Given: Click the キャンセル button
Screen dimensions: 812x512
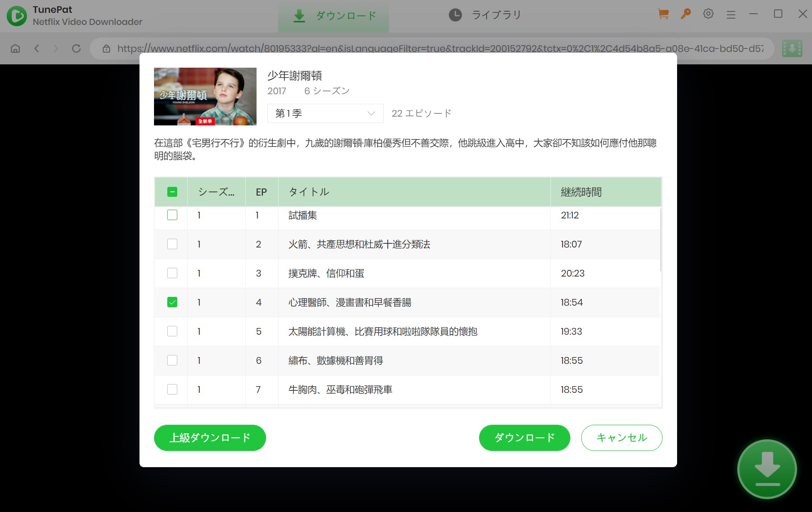Looking at the screenshot, I should [622, 438].
